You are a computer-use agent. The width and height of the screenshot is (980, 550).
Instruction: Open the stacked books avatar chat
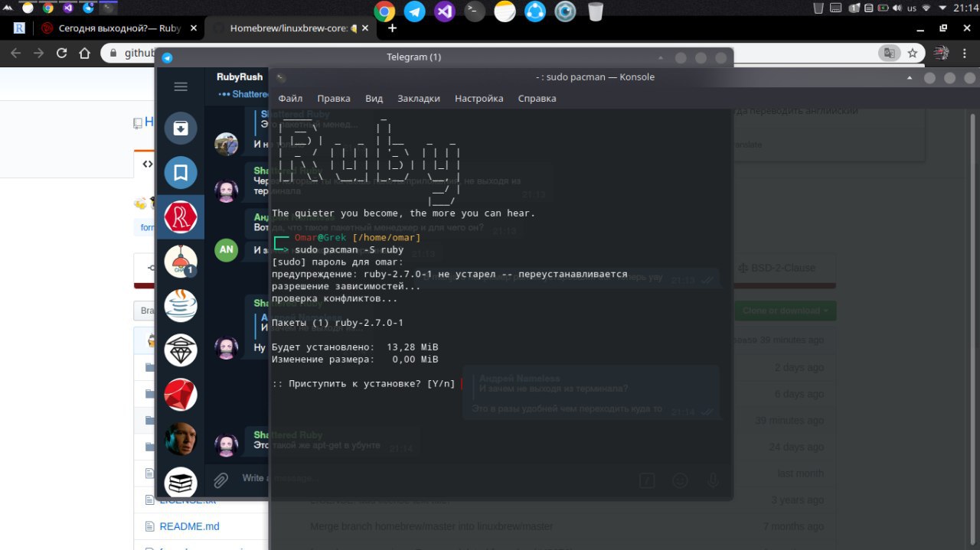[x=181, y=482]
